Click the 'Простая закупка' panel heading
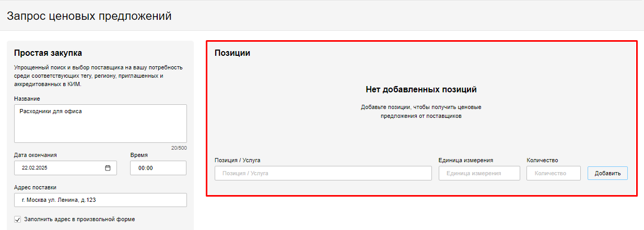This screenshot has height=230, width=644. (48, 53)
